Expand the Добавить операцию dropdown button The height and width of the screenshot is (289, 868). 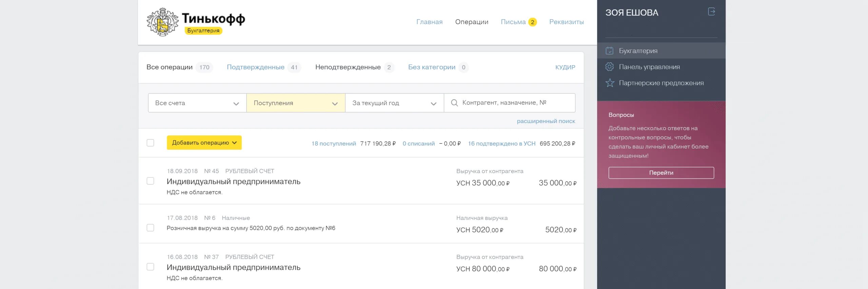click(204, 142)
